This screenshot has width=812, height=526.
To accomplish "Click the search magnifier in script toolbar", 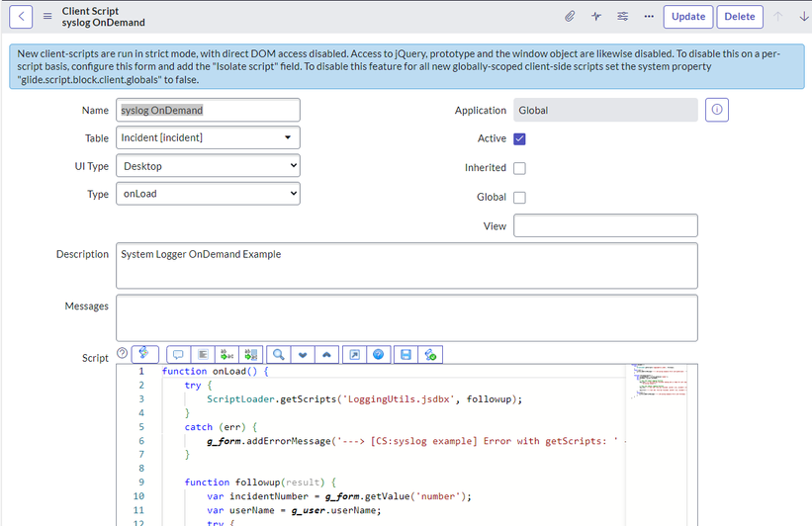I will pos(279,355).
